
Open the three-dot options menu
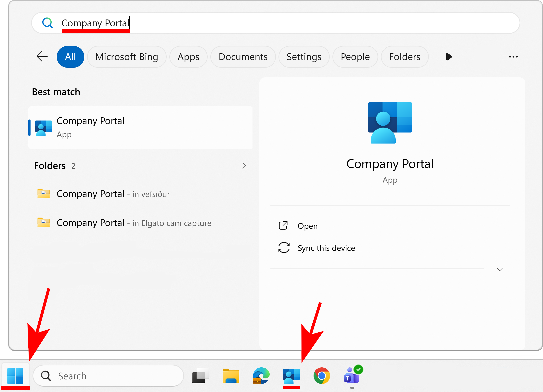(513, 57)
